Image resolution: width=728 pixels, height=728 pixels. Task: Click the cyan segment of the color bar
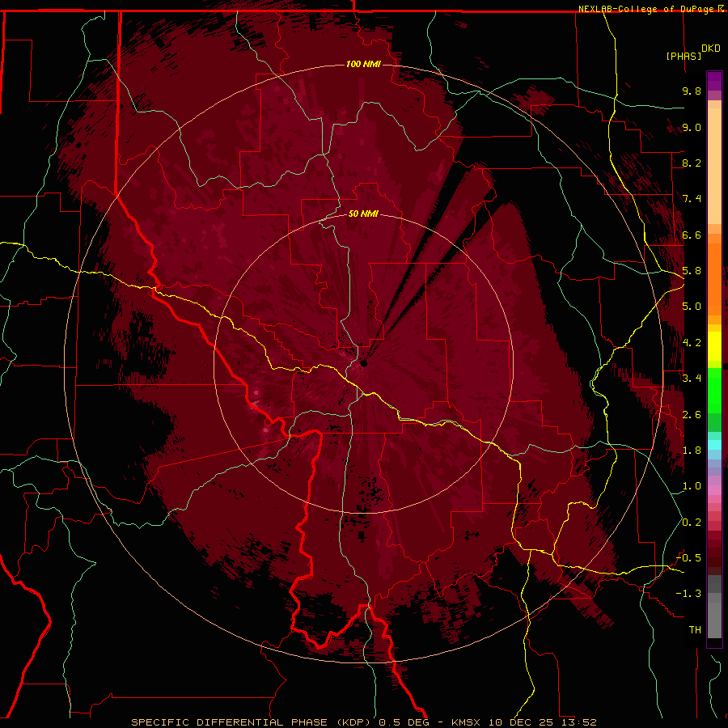(x=714, y=445)
